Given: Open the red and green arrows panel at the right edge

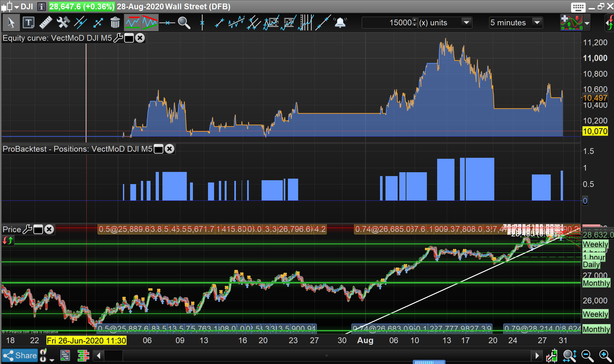Looking at the screenshot, I should tap(610, 23).
